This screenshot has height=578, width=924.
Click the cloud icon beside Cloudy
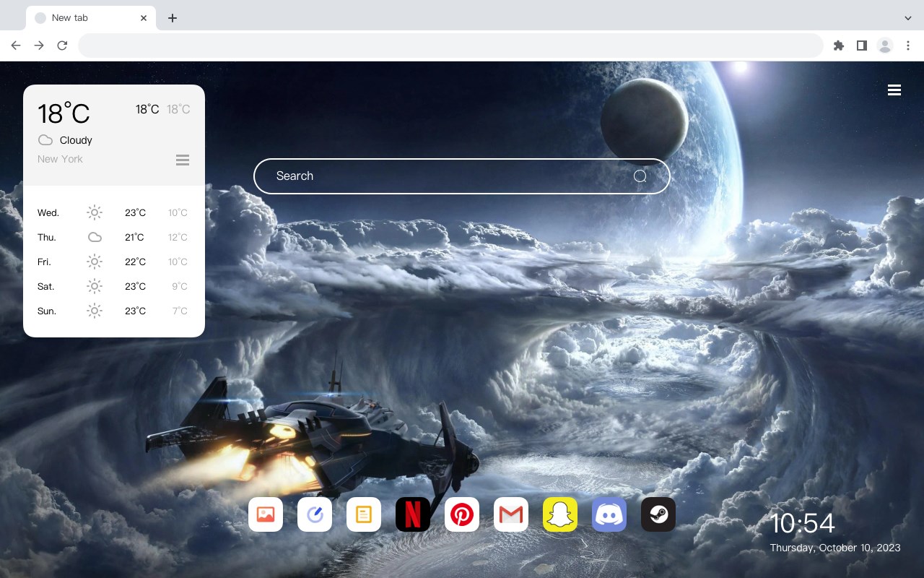click(x=45, y=140)
